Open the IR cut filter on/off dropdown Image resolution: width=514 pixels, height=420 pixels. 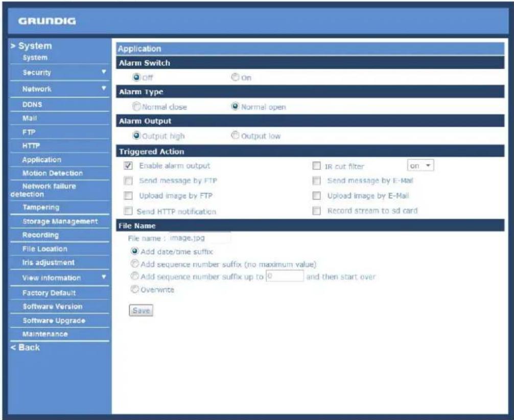[420, 166]
